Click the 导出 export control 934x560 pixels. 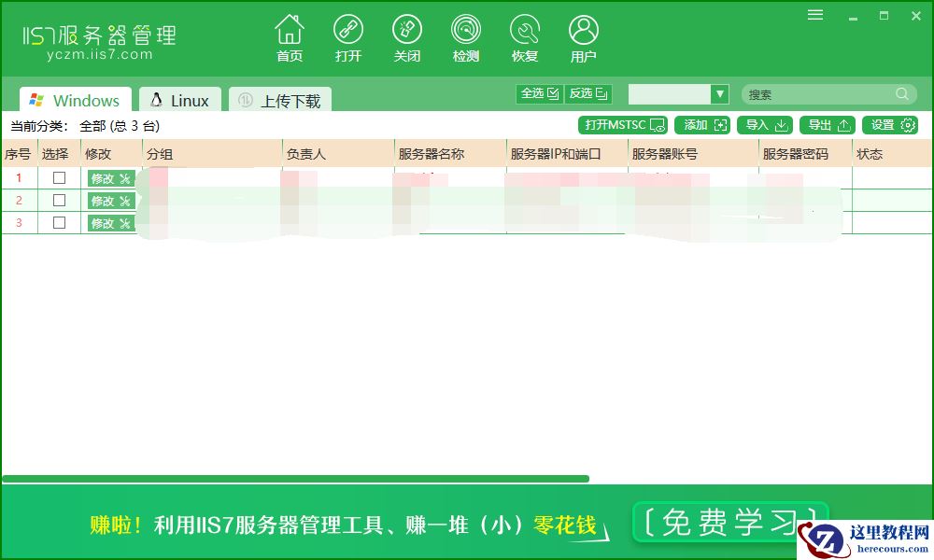827,124
